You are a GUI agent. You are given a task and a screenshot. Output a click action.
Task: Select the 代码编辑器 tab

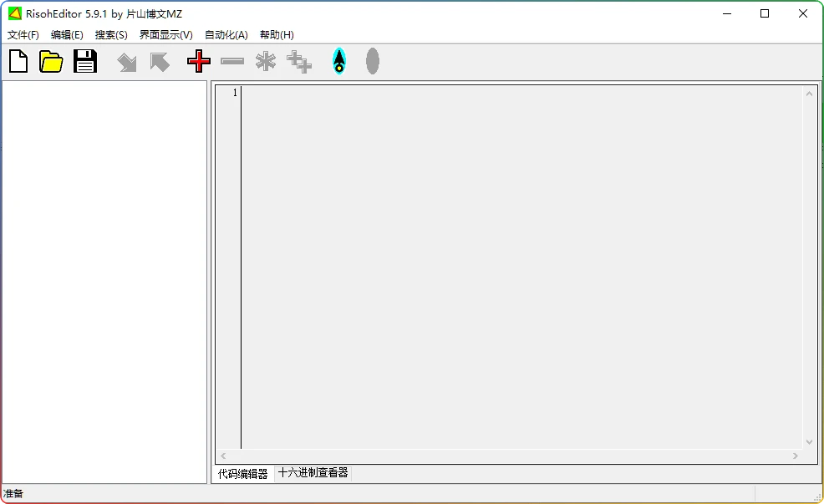click(x=243, y=474)
